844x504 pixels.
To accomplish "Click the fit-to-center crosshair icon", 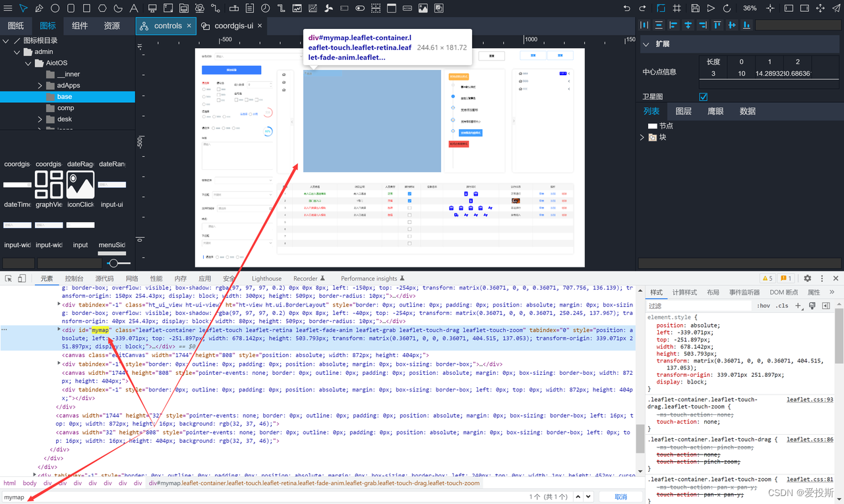I will [x=770, y=9].
